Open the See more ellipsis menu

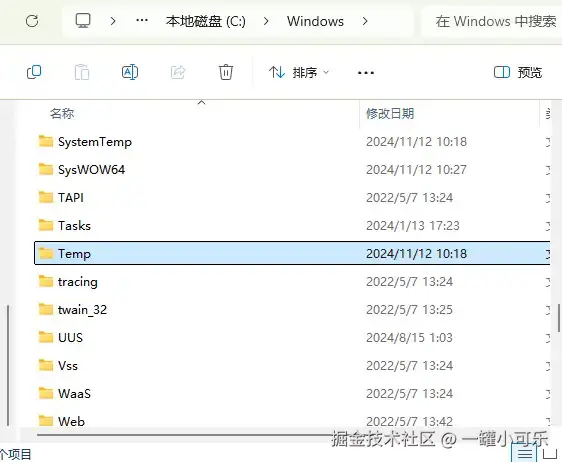click(x=366, y=73)
